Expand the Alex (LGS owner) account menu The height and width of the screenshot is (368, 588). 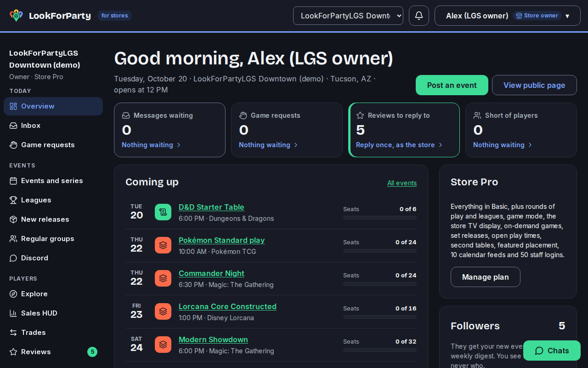[x=508, y=16]
